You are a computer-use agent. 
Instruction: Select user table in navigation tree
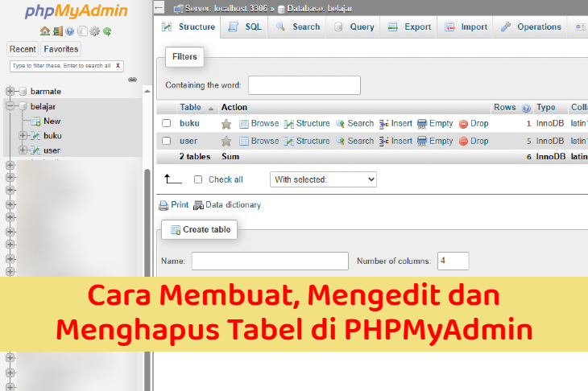tap(52, 150)
